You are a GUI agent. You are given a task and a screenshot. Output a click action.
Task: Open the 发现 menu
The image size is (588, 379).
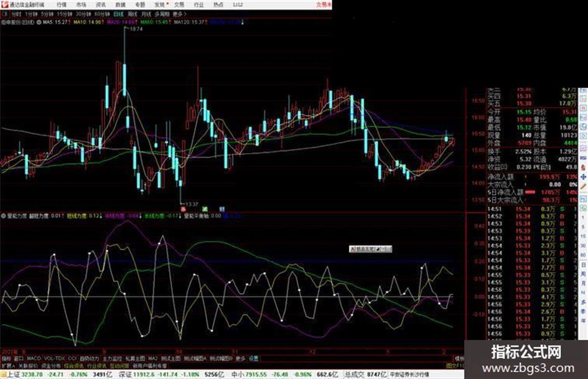[x=160, y=4]
